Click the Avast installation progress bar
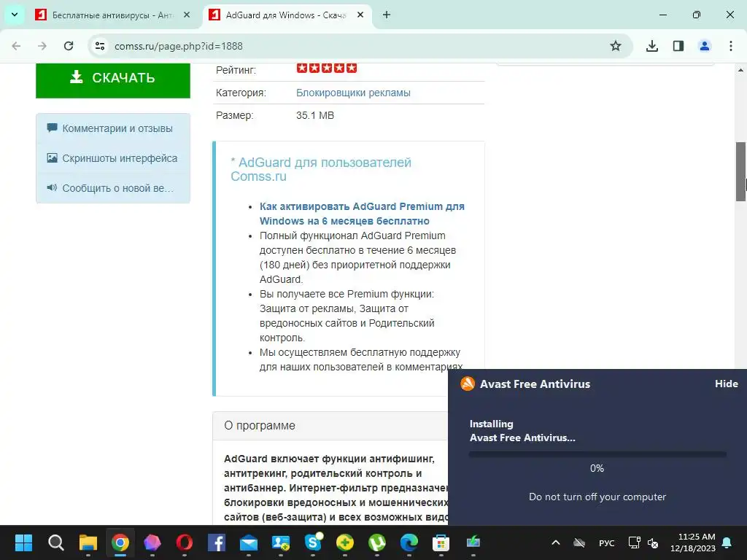747x560 pixels. pos(597,455)
